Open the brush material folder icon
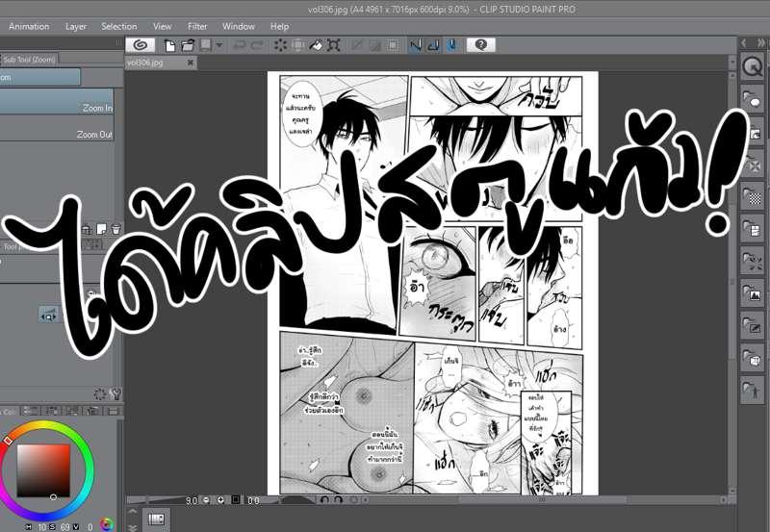The width and height of the screenshot is (770, 532). coord(752,325)
